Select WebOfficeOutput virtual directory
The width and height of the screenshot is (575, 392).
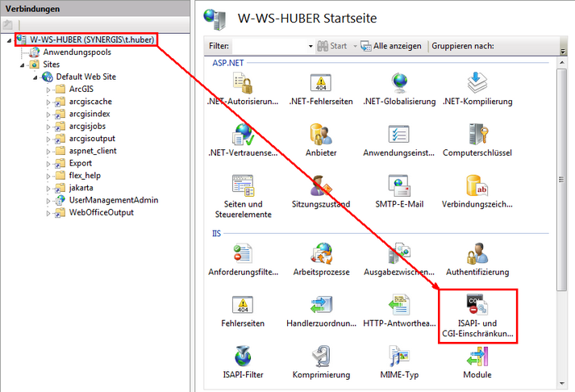point(102,212)
